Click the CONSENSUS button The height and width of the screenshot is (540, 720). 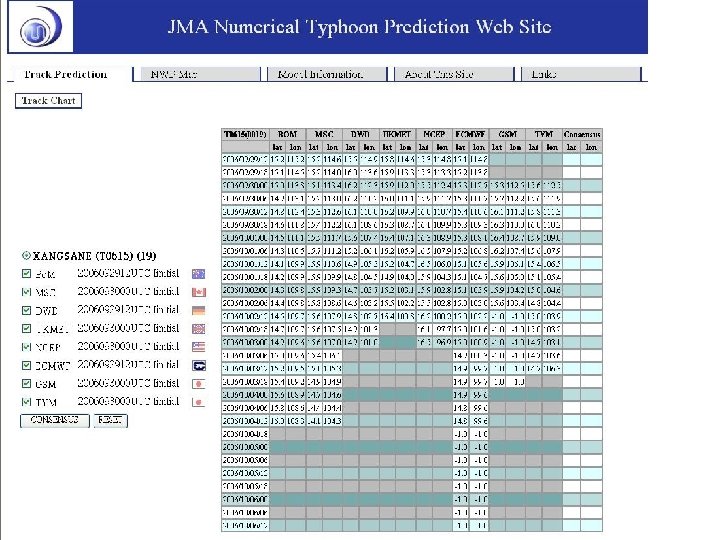tap(55, 420)
